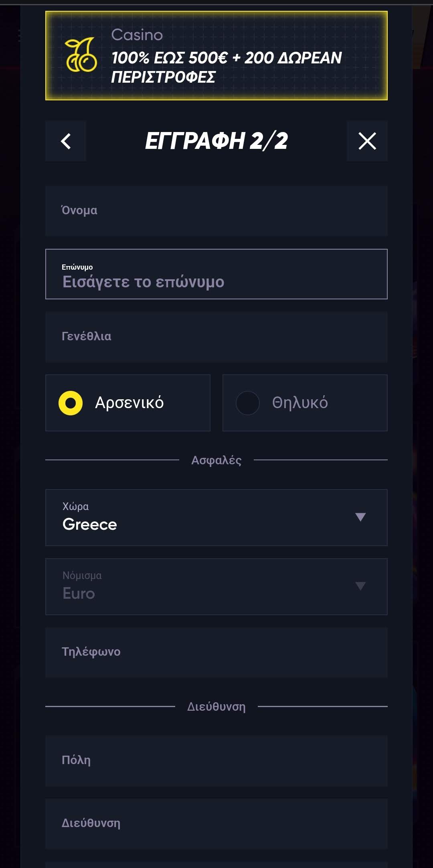433x868 pixels.
Task: Close the registration form with X
Action: point(367,141)
